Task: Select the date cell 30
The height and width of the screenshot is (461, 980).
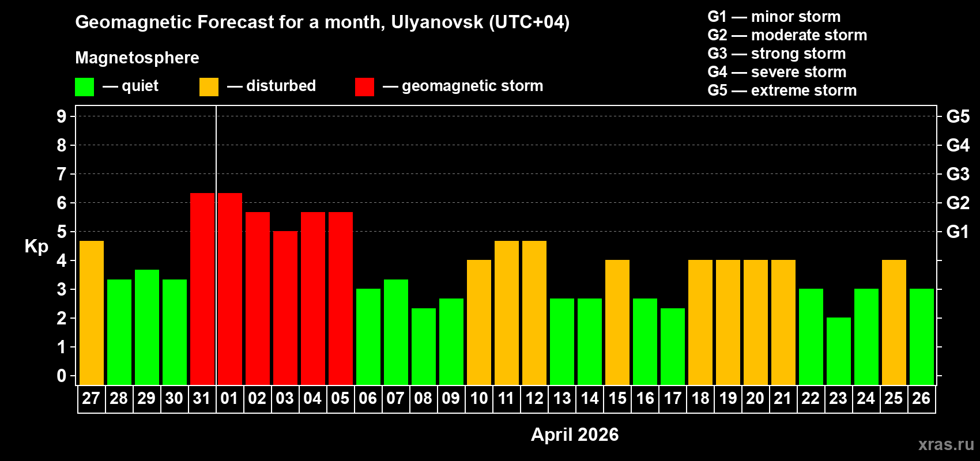Action: [174, 399]
